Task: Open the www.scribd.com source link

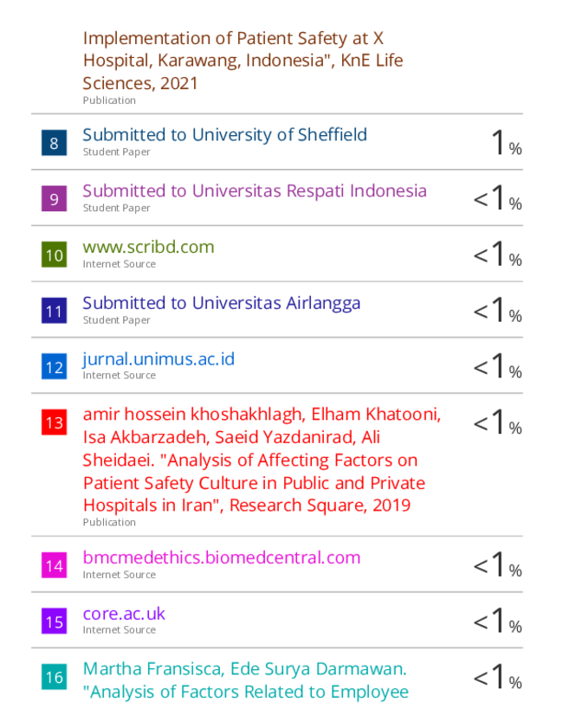Action: (148, 248)
